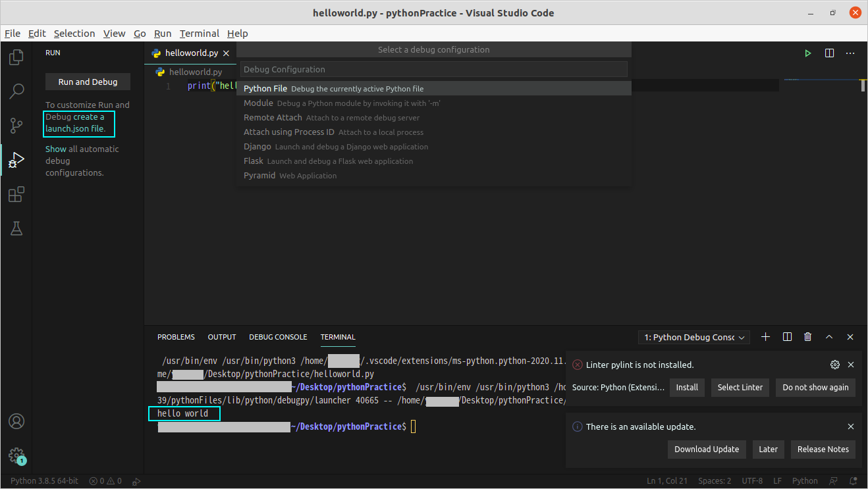Choose Django debug configuration
The width and height of the screenshot is (868, 489).
(x=433, y=146)
